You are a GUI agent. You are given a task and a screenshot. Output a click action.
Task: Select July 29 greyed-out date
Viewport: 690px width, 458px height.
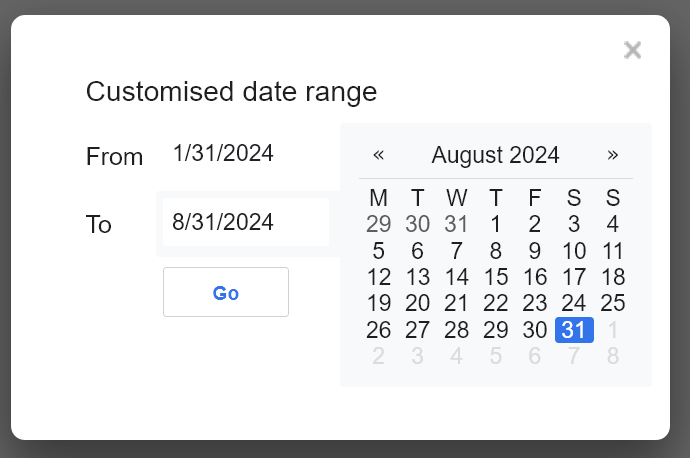[379, 224]
